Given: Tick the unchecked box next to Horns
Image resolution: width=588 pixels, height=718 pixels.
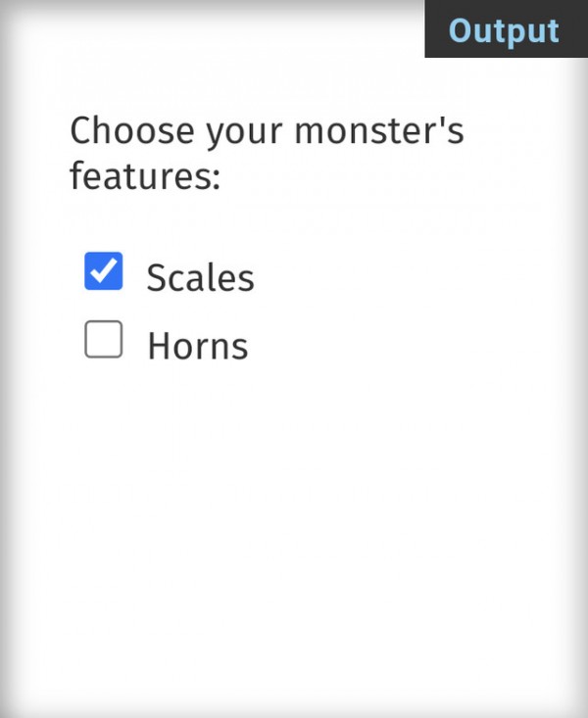Looking at the screenshot, I should tap(104, 340).
